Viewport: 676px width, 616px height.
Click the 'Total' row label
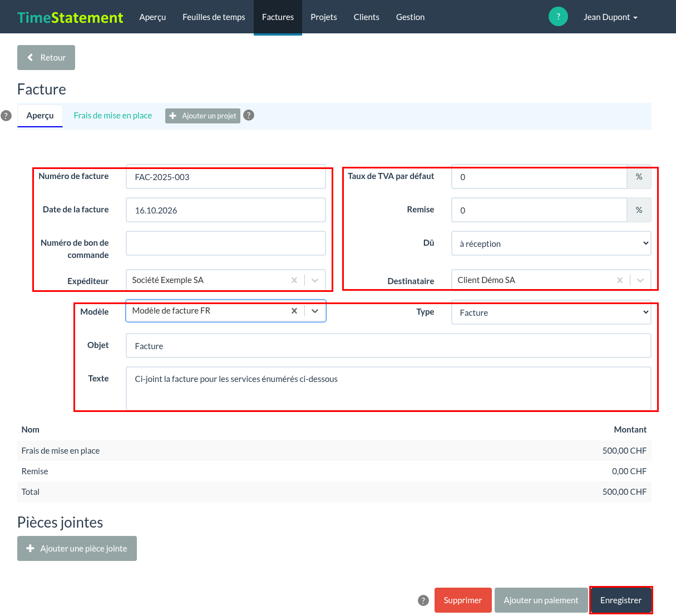point(31,492)
